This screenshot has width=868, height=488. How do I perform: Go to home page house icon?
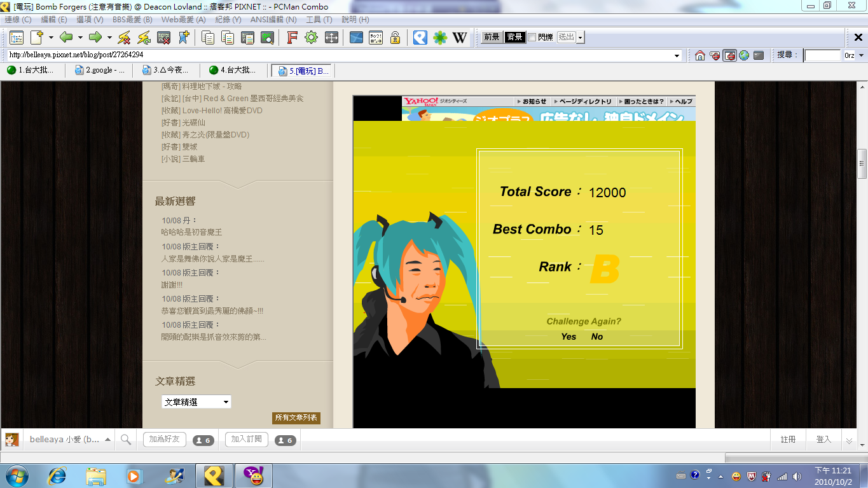[x=700, y=55]
